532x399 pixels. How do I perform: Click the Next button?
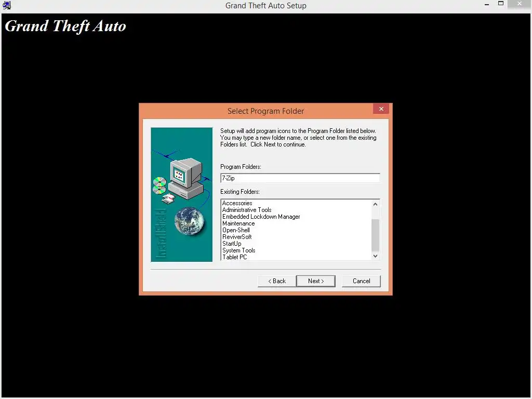pos(315,281)
